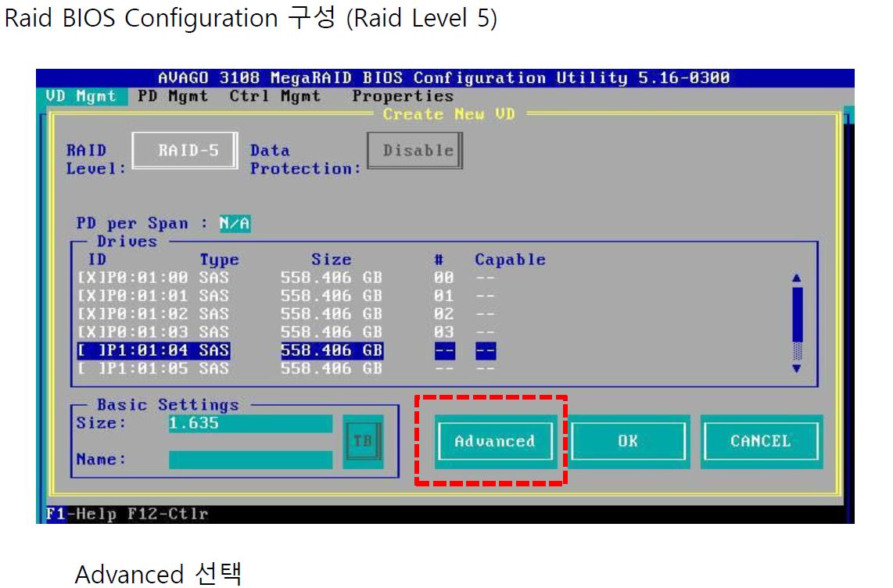The width and height of the screenshot is (893, 588).
Task: Click the Size input field
Action: pos(250,424)
